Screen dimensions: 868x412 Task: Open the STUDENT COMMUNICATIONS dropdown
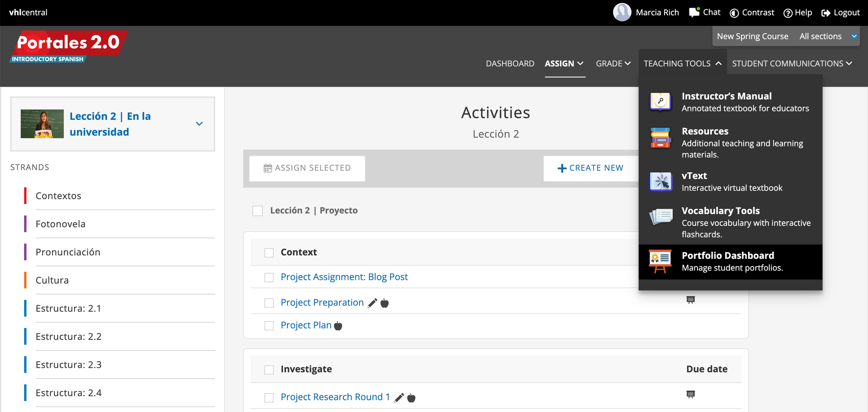click(792, 64)
